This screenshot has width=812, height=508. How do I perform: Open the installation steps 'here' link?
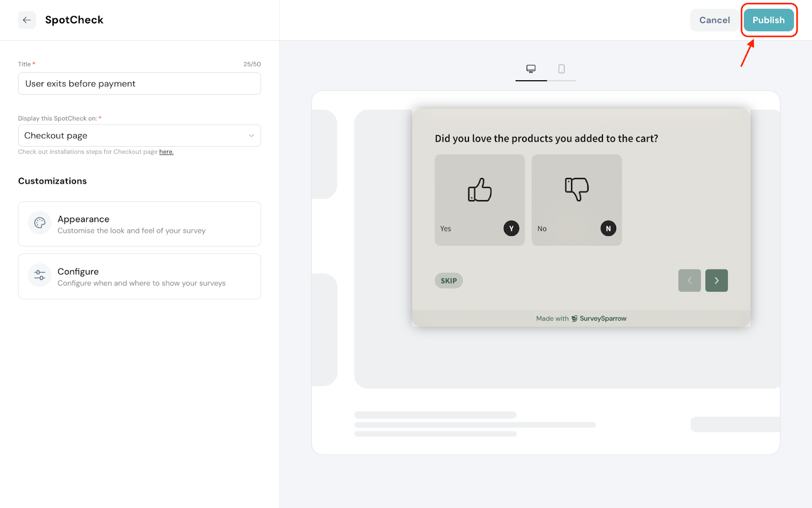coord(166,152)
